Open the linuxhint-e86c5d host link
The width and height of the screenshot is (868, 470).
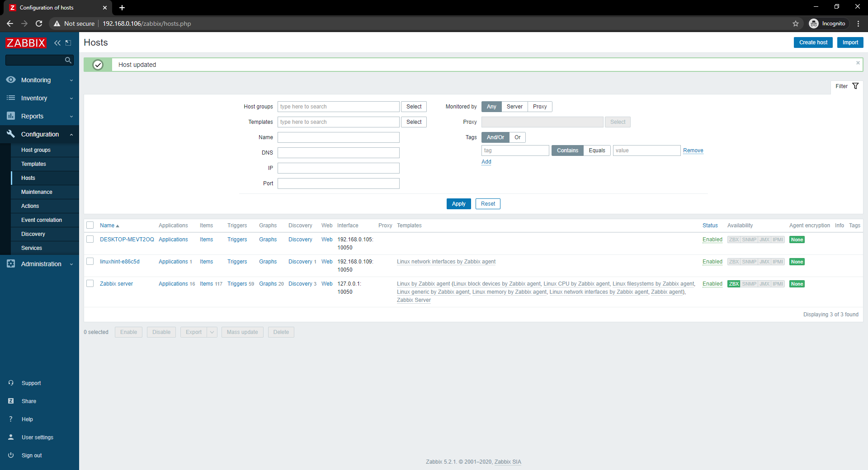(119, 262)
